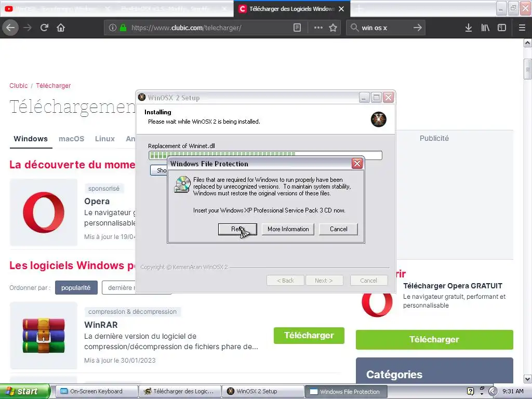
Task: Bookmark this page with the star icon
Action: pyautogui.click(x=333, y=28)
